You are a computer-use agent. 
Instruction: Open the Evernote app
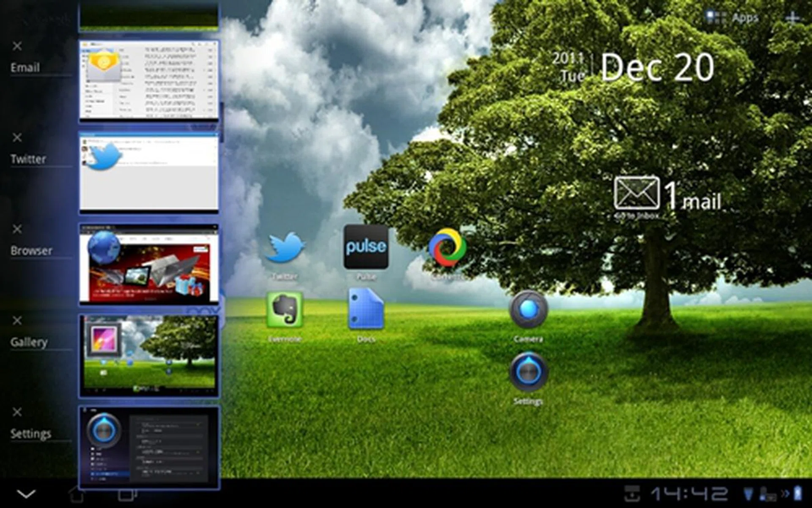click(x=285, y=310)
